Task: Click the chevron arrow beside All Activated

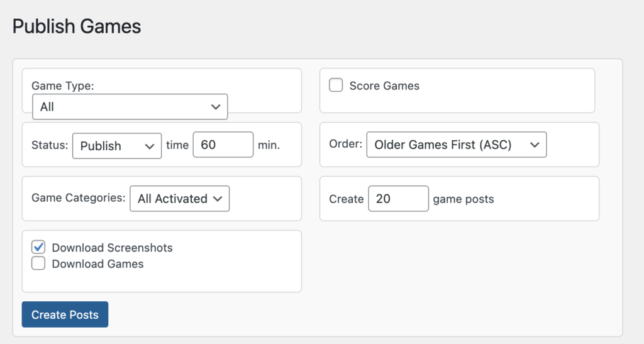Action: coord(218,199)
